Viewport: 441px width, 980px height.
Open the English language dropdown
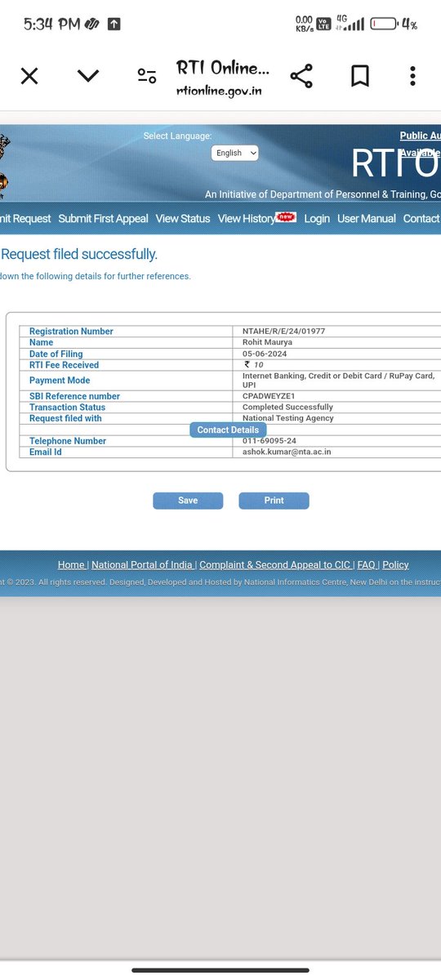(235, 153)
